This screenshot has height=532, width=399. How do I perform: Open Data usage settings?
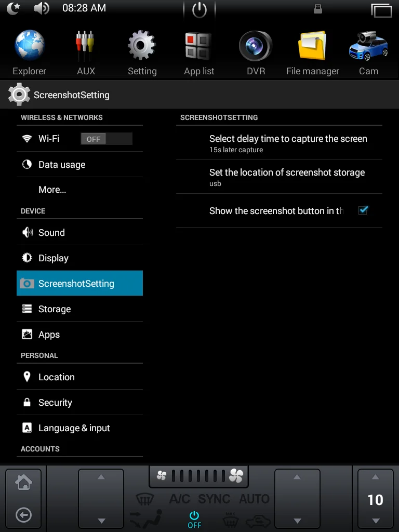pyautogui.click(x=79, y=165)
